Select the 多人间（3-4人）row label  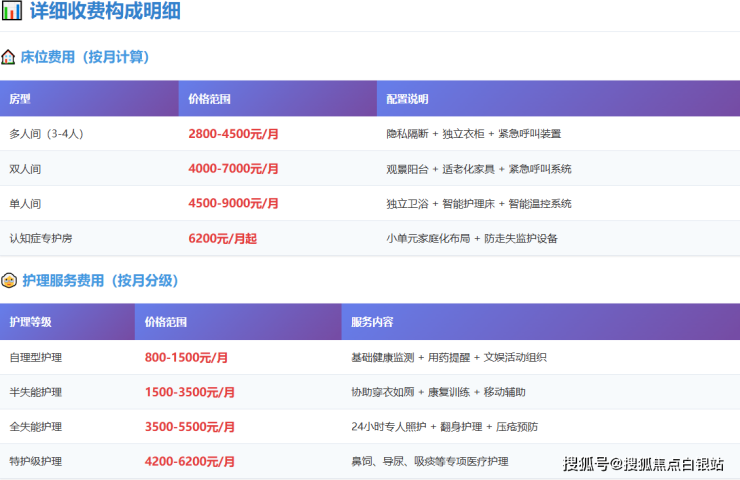[x=47, y=134]
